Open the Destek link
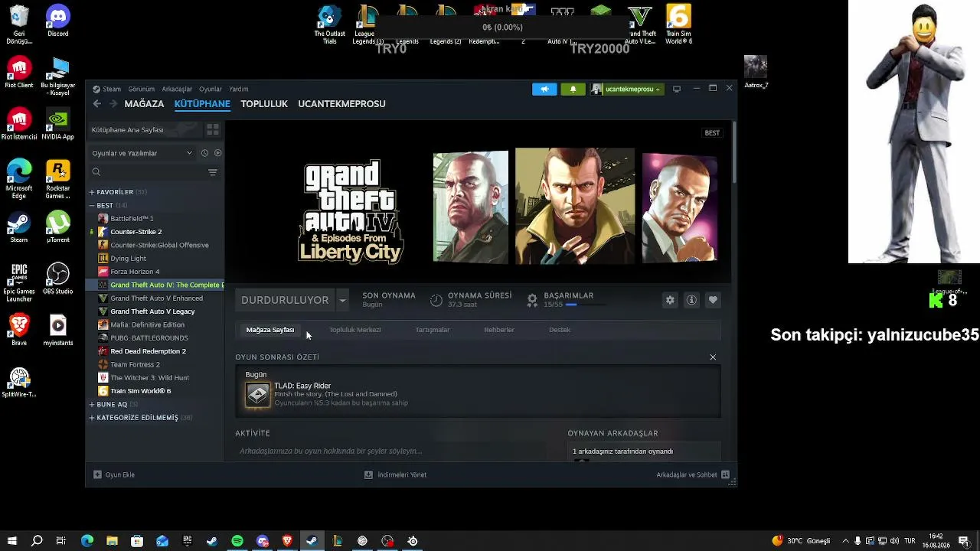Image resolution: width=980 pixels, height=551 pixels. (560, 330)
